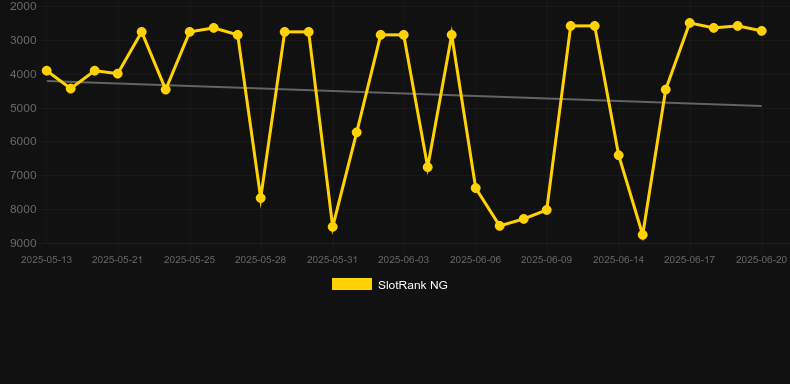The image size is (790, 384).
Task: Click the x-axis label 2025-05-13
Action: coord(46,260)
